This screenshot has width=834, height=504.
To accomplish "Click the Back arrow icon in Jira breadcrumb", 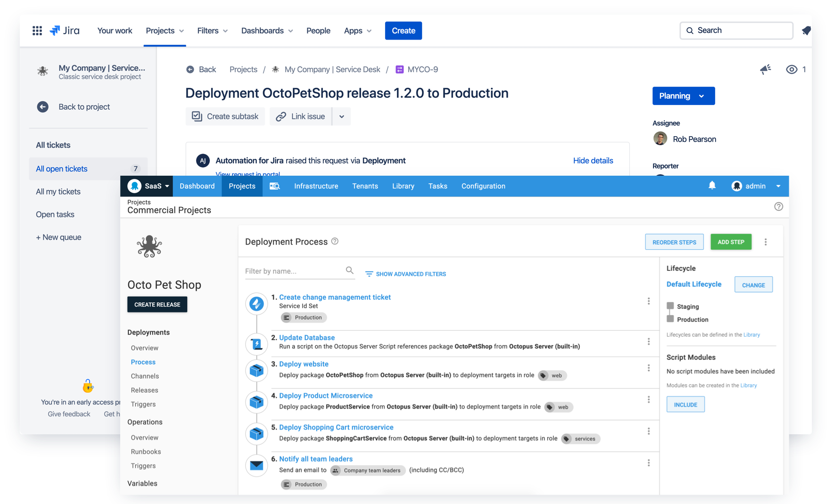I will tap(190, 69).
